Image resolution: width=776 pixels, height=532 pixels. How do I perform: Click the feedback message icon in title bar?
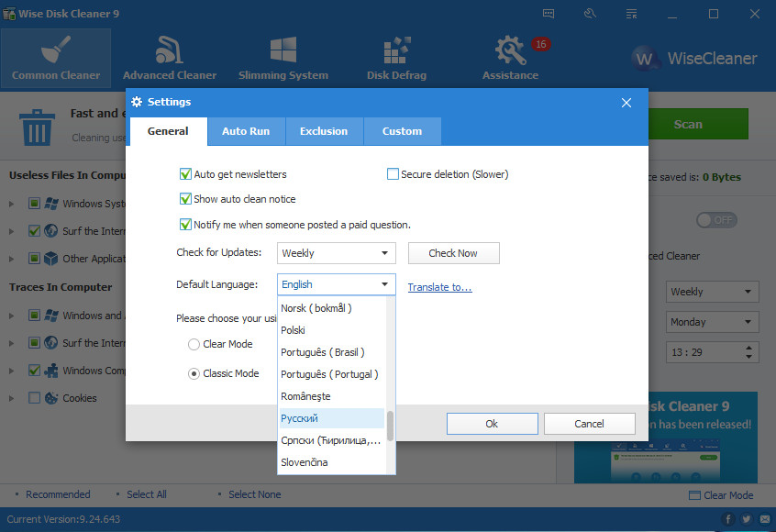(x=549, y=14)
